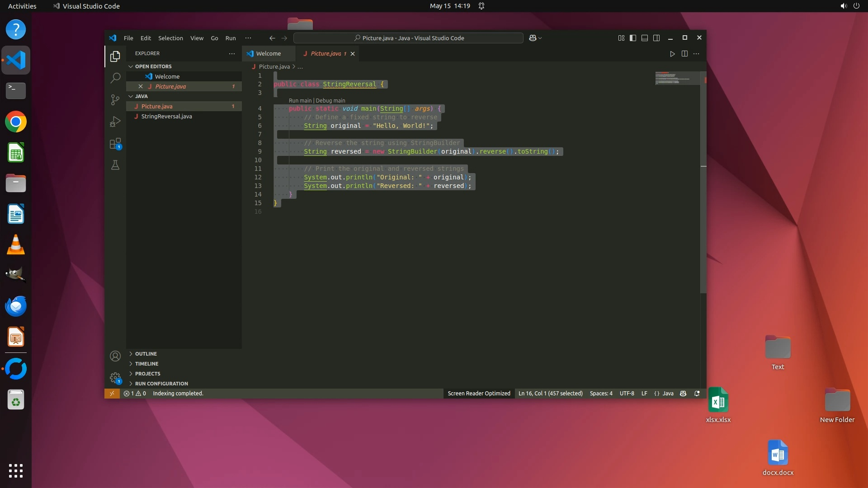The width and height of the screenshot is (868, 488).
Task: Expand the TIMELINE section
Action: click(146, 364)
